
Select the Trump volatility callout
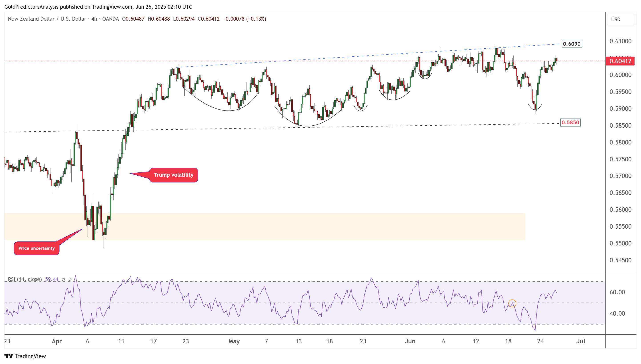(x=173, y=175)
